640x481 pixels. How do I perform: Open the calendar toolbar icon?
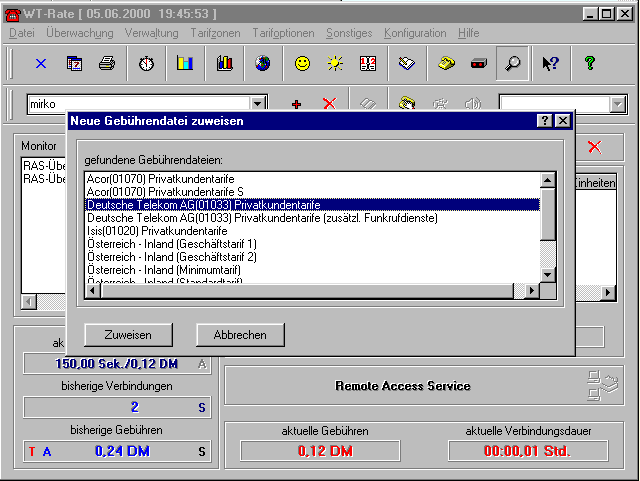(x=74, y=64)
